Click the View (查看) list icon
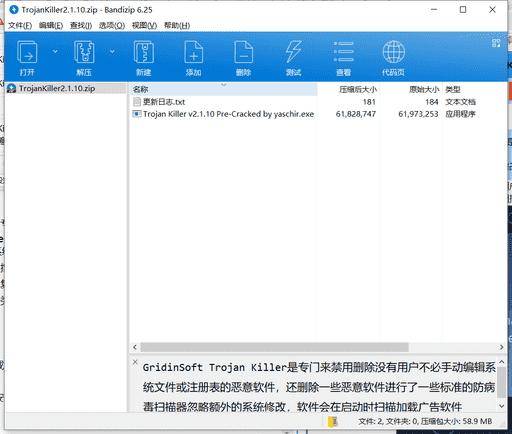Screen dimensions: 512x434 point(344,52)
